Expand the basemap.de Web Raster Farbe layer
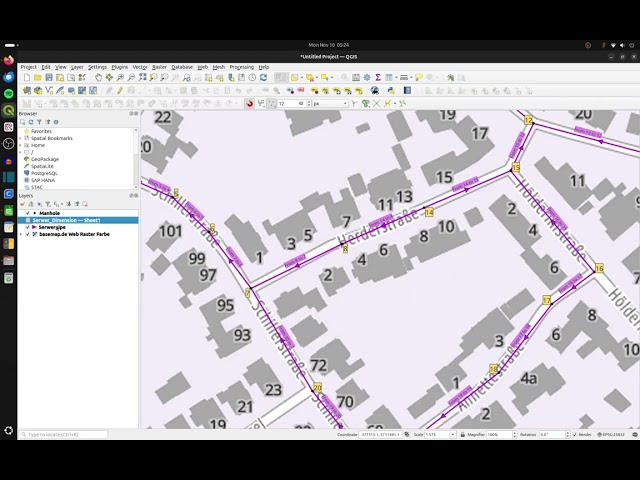The width and height of the screenshot is (640, 480). pos(21,234)
